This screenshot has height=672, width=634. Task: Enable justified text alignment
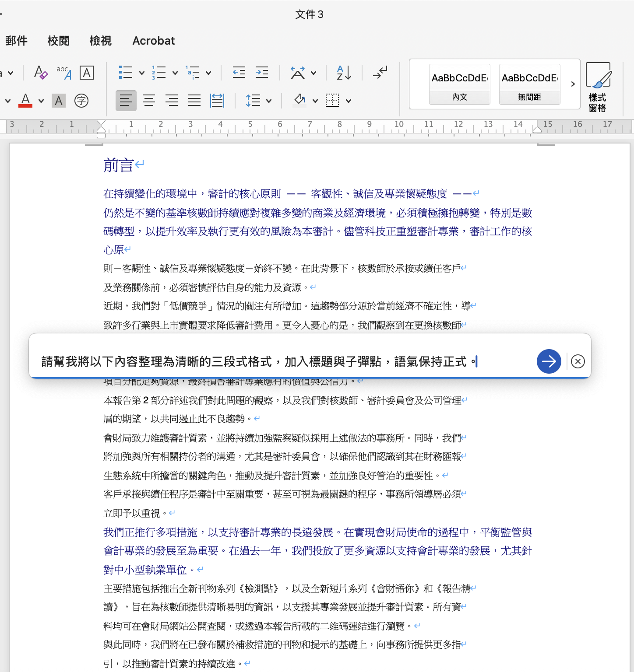click(x=194, y=101)
